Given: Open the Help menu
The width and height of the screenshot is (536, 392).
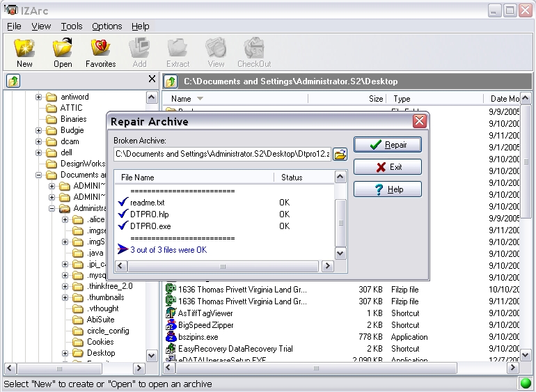Looking at the screenshot, I should pyautogui.click(x=140, y=26).
